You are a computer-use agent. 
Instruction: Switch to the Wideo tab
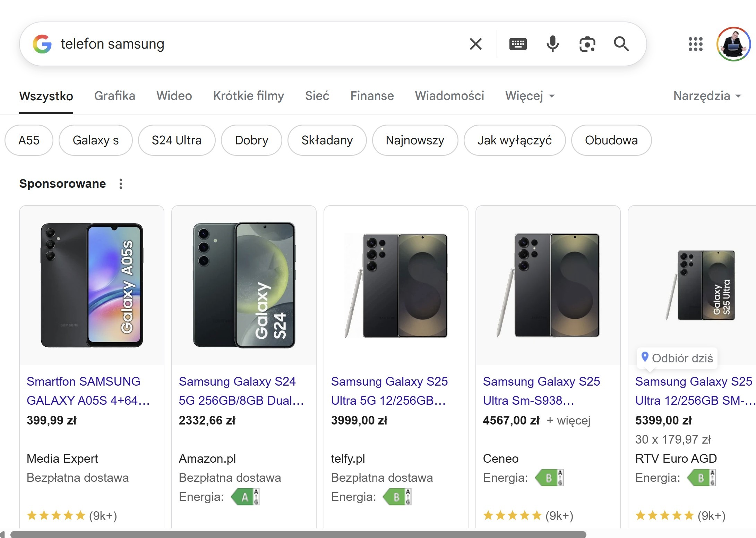pos(174,96)
